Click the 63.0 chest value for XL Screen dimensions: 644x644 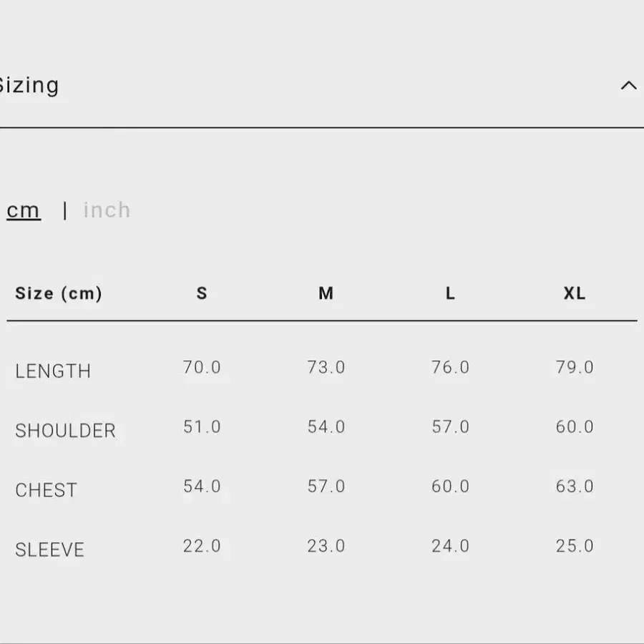[x=574, y=487]
